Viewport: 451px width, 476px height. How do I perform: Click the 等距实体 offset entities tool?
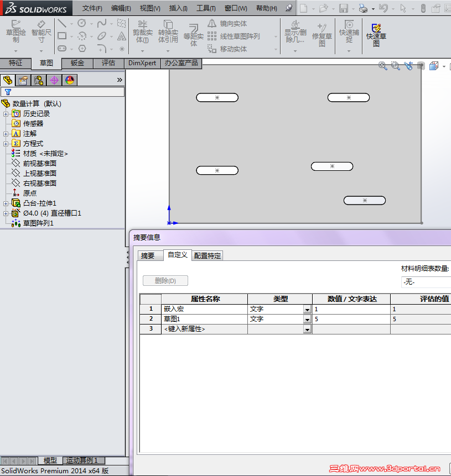pos(193,35)
